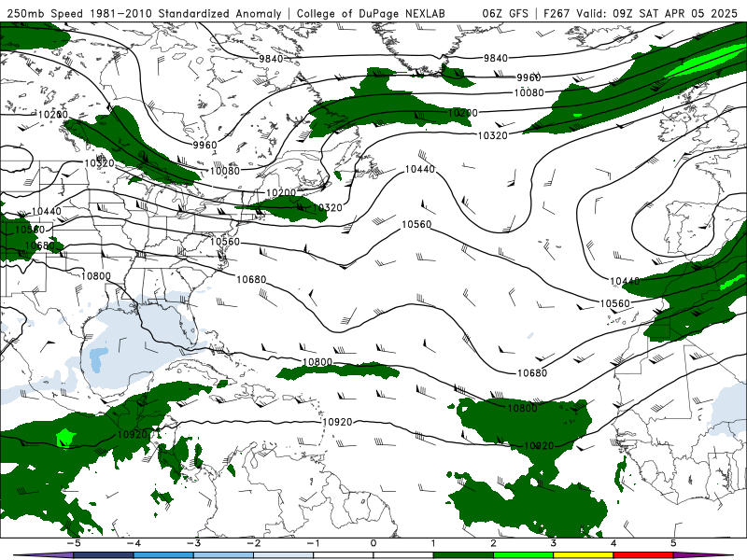The image size is (747, 560).
Task: Select the red 4 to 5 colorbar segment
Action: [643, 555]
